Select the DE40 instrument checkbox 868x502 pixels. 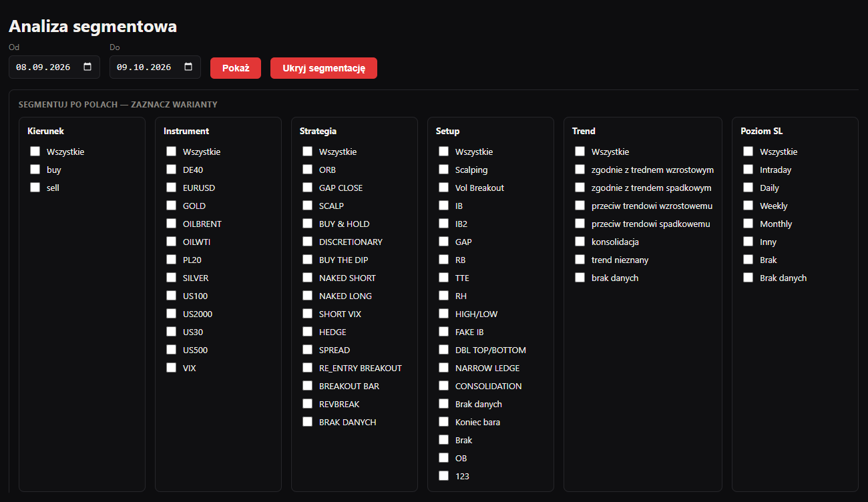click(172, 170)
